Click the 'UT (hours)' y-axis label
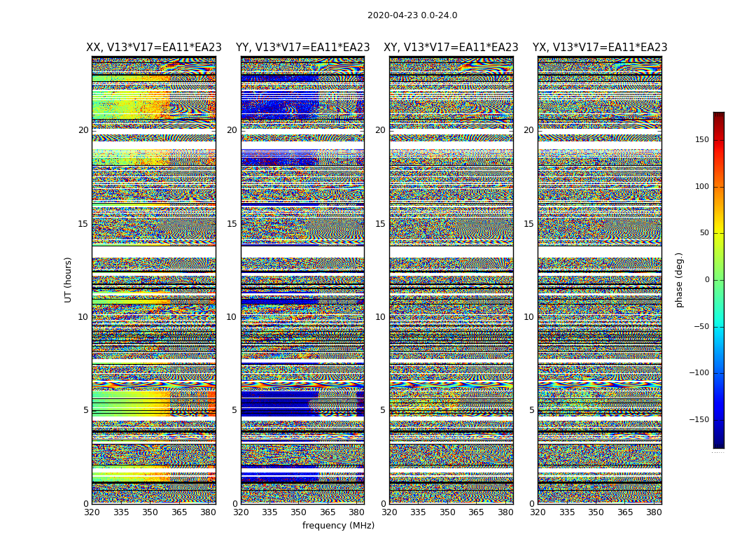This screenshot has height=560, width=735. pyautogui.click(x=68, y=280)
